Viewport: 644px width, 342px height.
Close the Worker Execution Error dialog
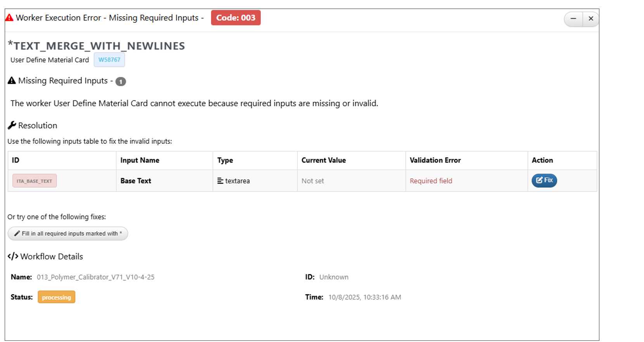click(x=590, y=19)
